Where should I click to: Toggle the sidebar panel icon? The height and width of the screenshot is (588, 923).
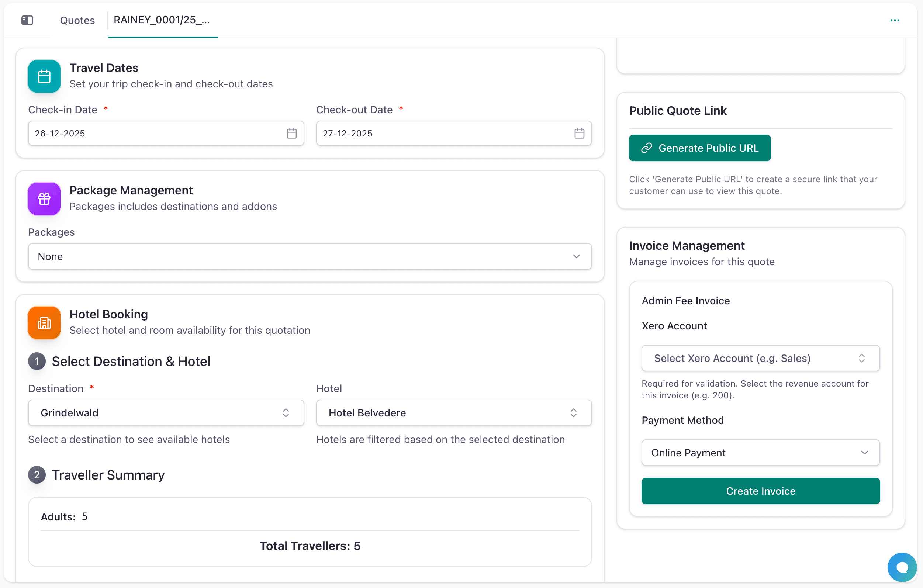pyautogui.click(x=27, y=20)
